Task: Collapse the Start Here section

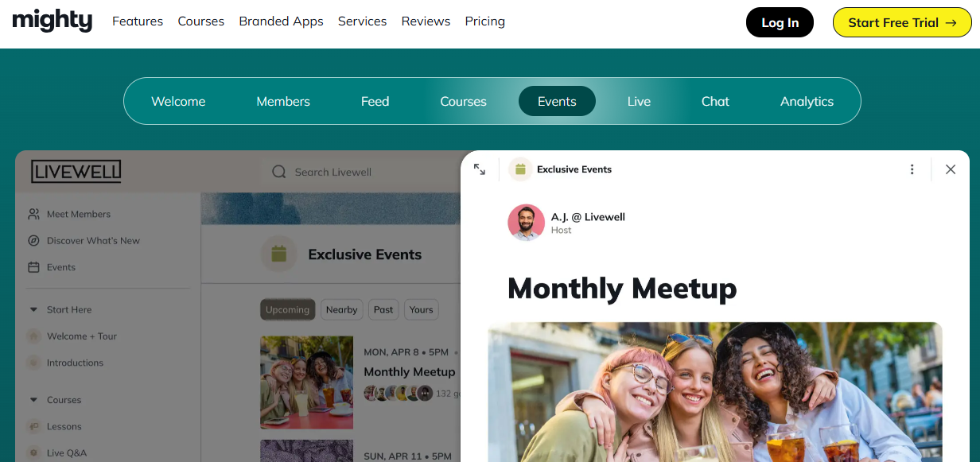Action: (33, 310)
